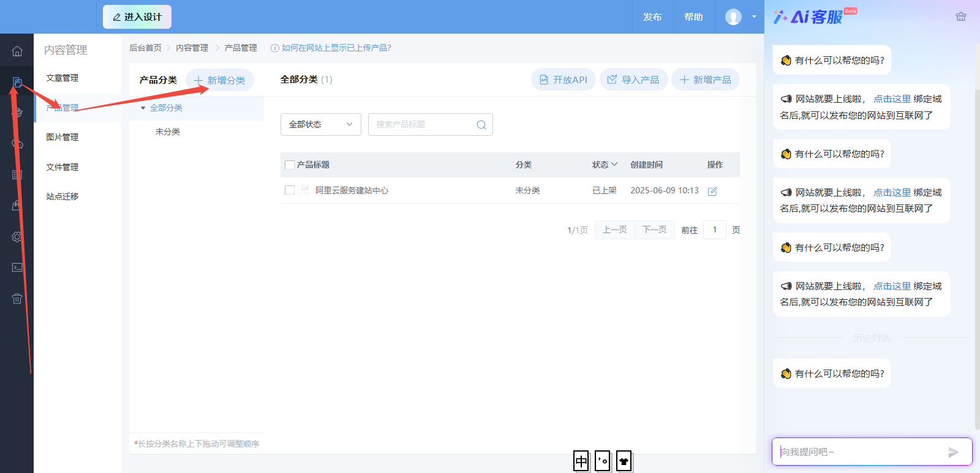The width and height of the screenshot is (980, 473).
Task: Click the creation time 2025-06-09 10:13
Action: click(x=665, y=190)
